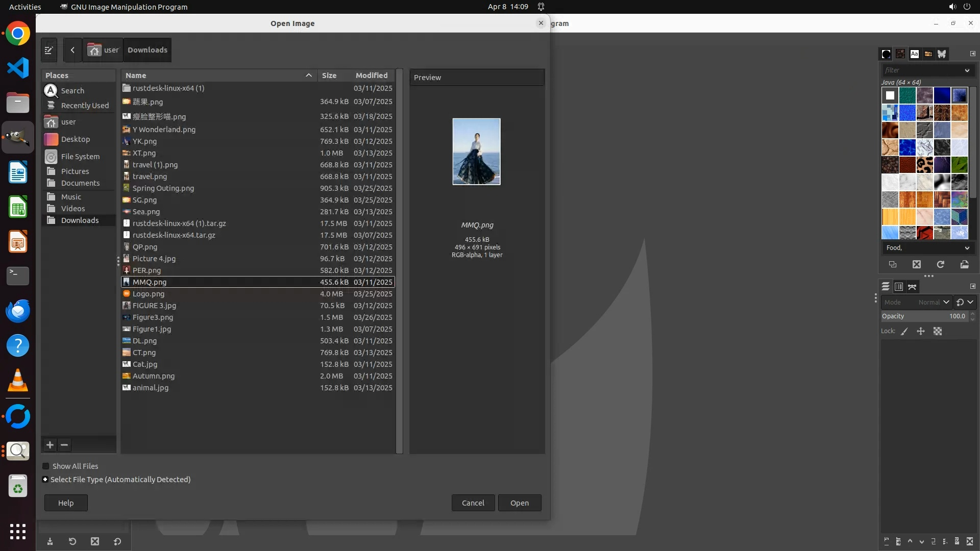The width and height of the screenshot is (980, 551).
Task: Click open pattern as image icon
Action: (x=964, y=264)
